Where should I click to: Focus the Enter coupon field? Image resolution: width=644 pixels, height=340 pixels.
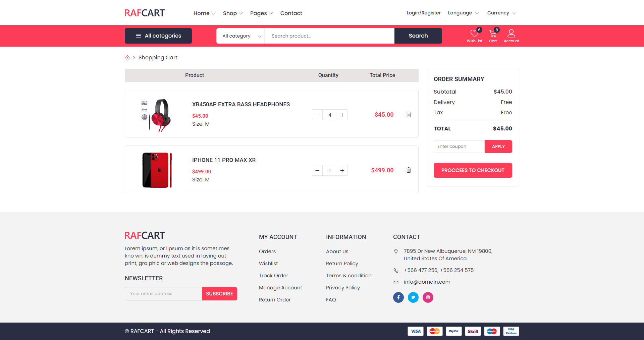[459, 147]
